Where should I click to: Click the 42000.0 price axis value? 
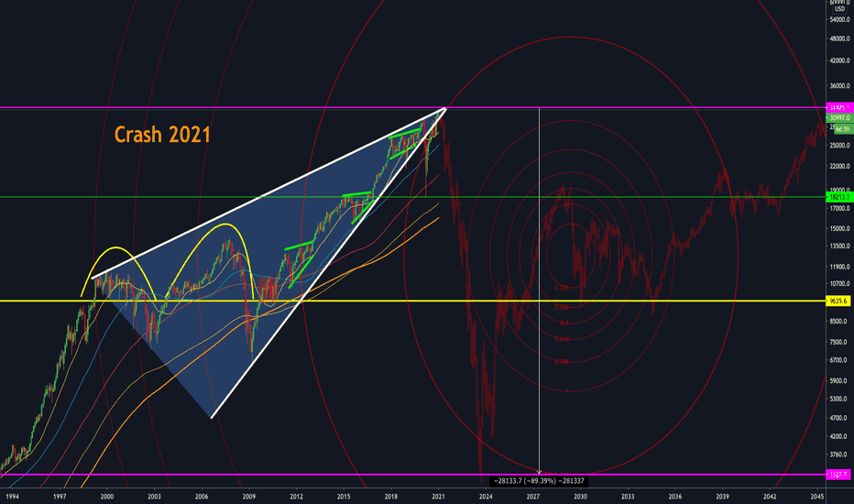click(x=839, y=61)
